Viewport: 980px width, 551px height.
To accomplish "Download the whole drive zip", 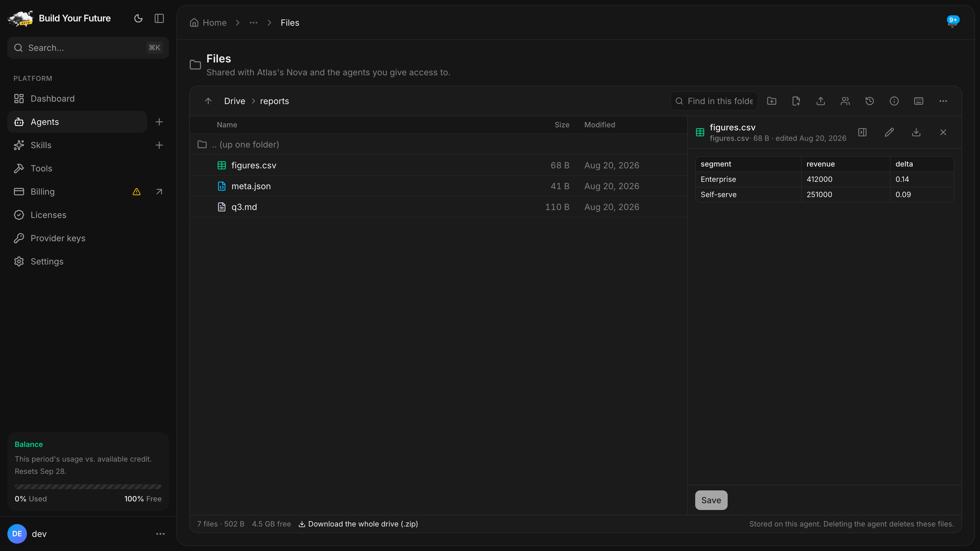I will point(358,524).
